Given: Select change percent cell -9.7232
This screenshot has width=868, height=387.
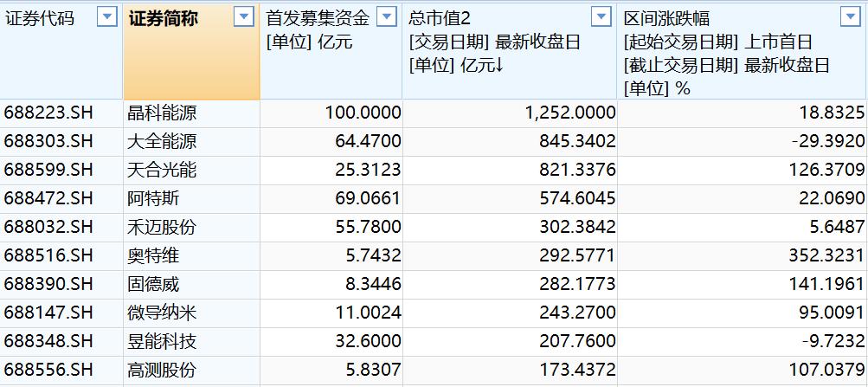Looking at the screenshot, I should [743, 342].
